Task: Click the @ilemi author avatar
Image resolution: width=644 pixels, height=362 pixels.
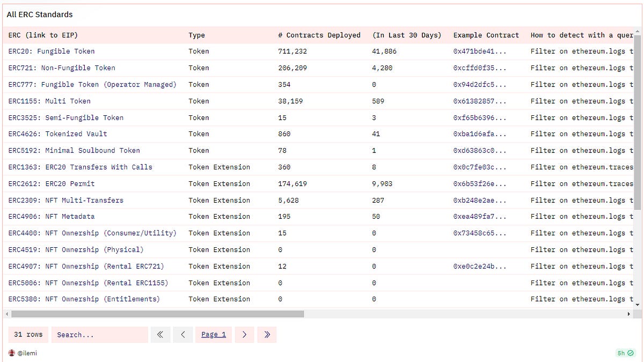Action: pyautogui.click(x=12, y=353)
